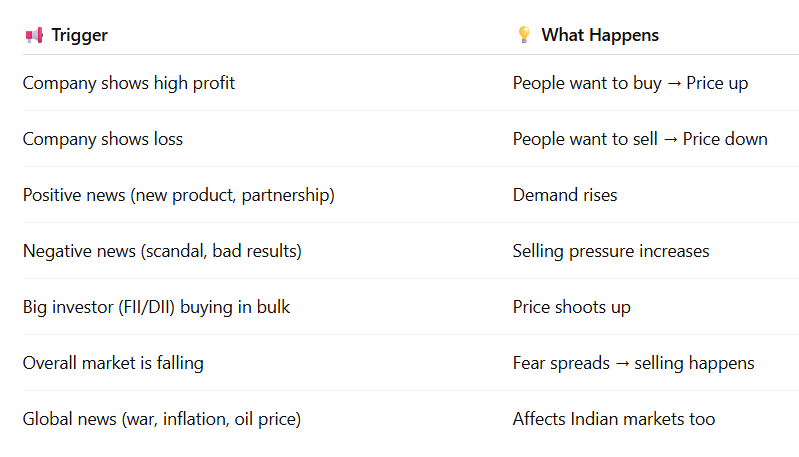Click 'Big investor (FII/DII) buying in bulk'
The width and height of the screenshot is (799, 457).
point(156,307)
